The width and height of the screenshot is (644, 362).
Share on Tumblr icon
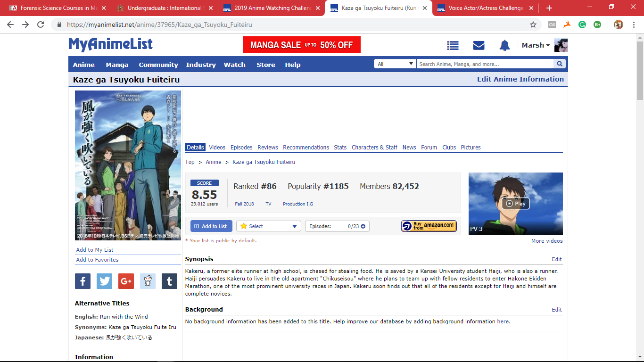[x=169, y=281]
